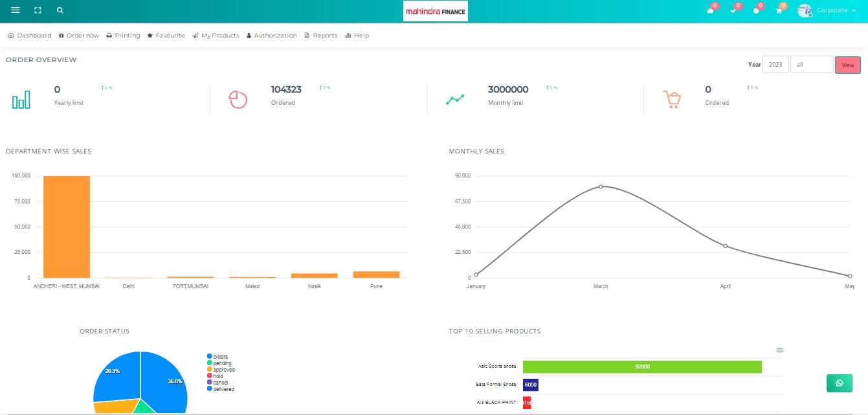
Task: Open the WhatsApp chat button
Action: tap(840, 383)
